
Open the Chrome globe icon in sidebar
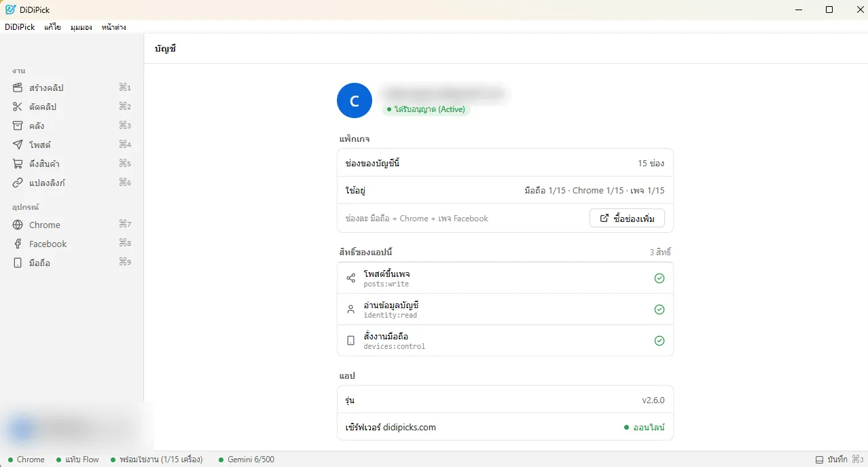point(18,225)
